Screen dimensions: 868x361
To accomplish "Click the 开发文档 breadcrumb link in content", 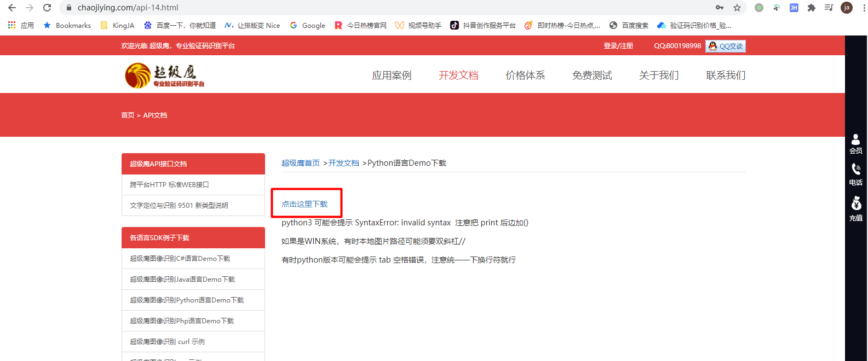I will click(343, 163).
